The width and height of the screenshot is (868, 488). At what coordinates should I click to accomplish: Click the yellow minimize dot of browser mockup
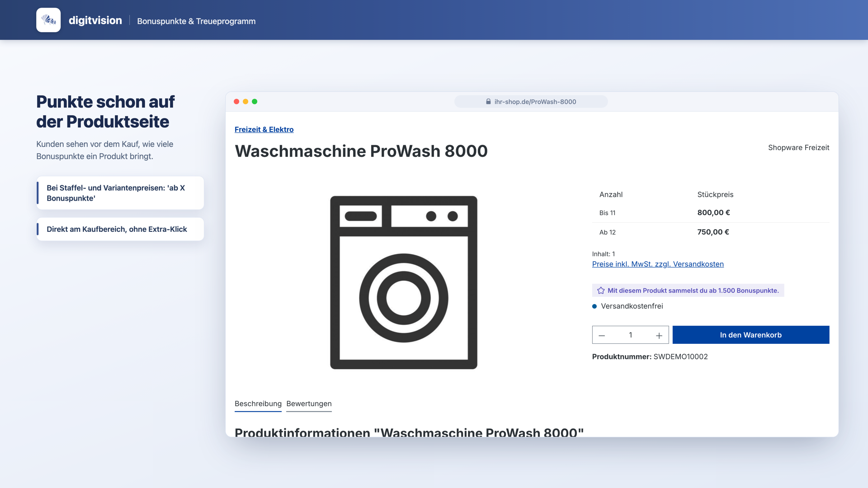245,102
